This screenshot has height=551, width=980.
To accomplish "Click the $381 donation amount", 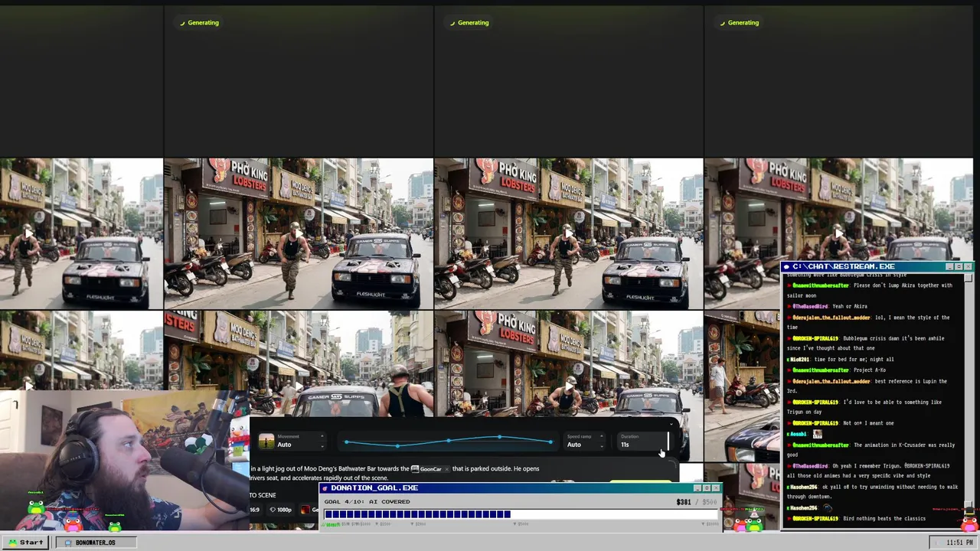I will pyautogui.click(x=684, y=502).
